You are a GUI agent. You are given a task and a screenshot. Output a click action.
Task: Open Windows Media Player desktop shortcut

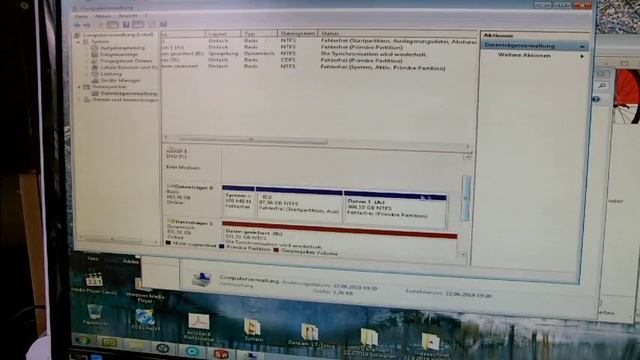(145, 291)
